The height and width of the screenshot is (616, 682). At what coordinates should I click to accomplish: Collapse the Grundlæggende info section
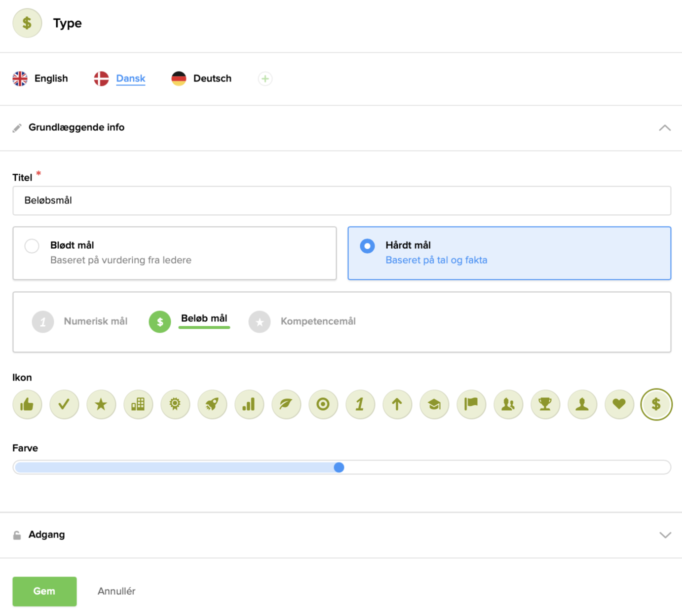(x=665, y=128)
